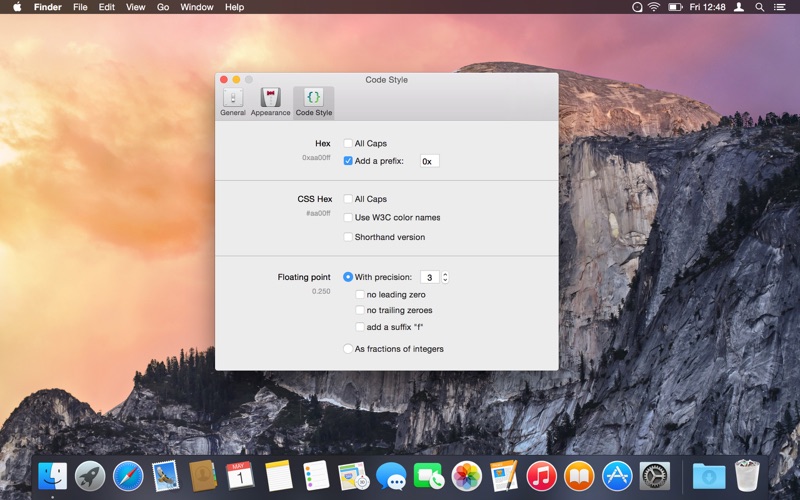The width and height of the screenshot is (800, 500).
Task: Enable All Caps for Hex
Action: tap(348, 143)
